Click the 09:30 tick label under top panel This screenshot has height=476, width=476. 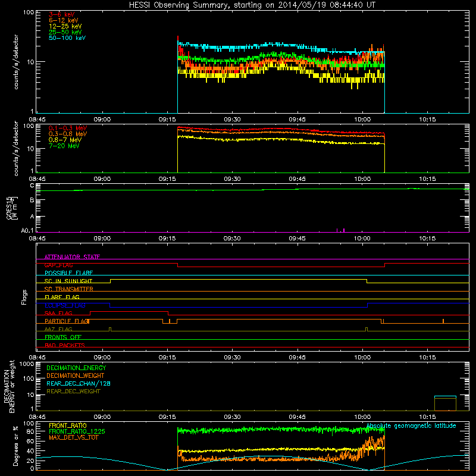(x=232, y=120)
